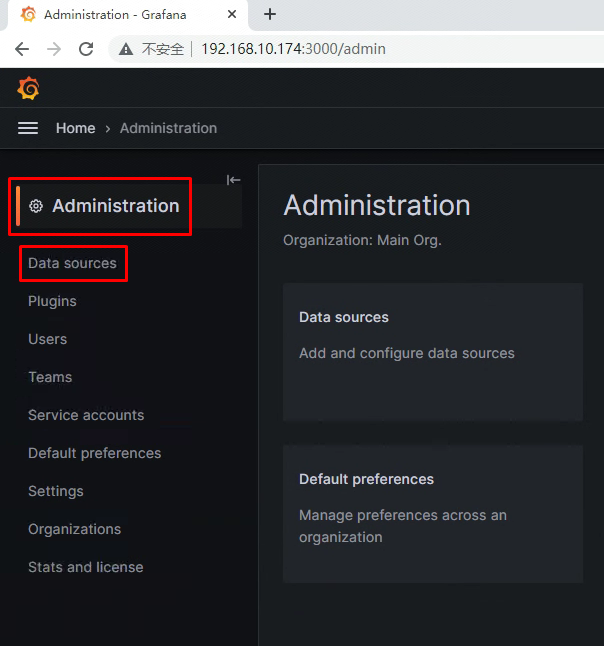
Task: Click the not-secure warning triangle icon
Action: [x=126, y=49]
